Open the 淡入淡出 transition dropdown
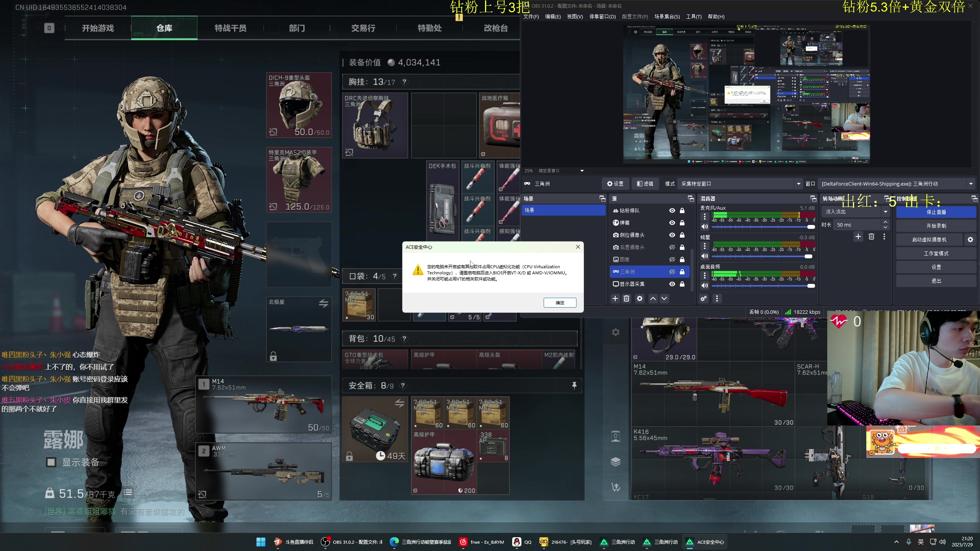 [856, 212]
